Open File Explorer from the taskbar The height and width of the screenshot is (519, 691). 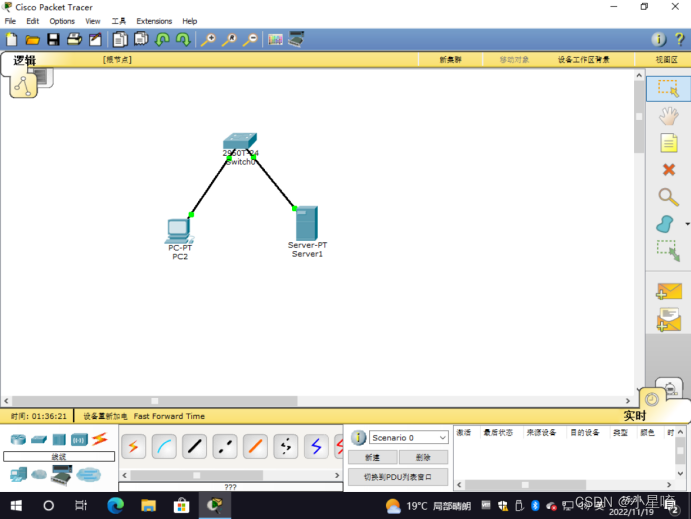pos(149,505)
